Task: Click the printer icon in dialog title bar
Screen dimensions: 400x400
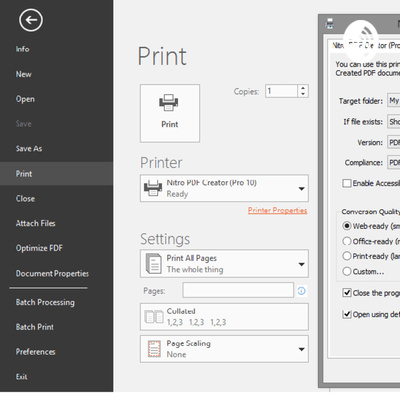Action: tap(330, 23)
